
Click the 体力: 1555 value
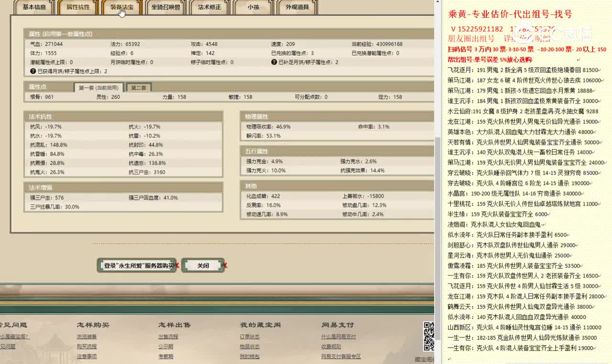(43, 53)
